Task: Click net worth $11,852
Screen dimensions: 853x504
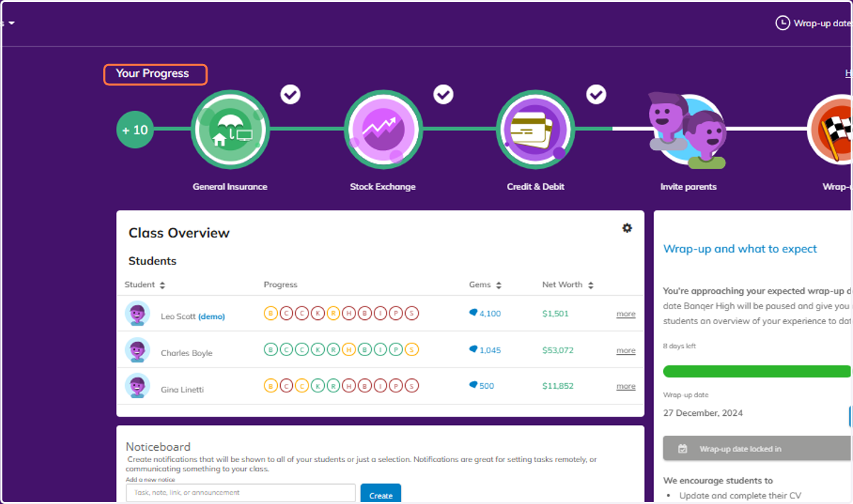Action: [x=557, y=386]
